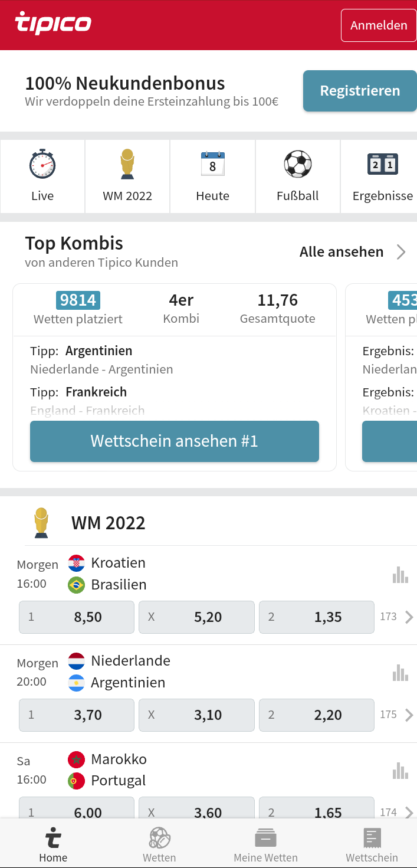
Task: Expand all 175 bets for Niederlande-Argentinien
Action: (397, 715)
